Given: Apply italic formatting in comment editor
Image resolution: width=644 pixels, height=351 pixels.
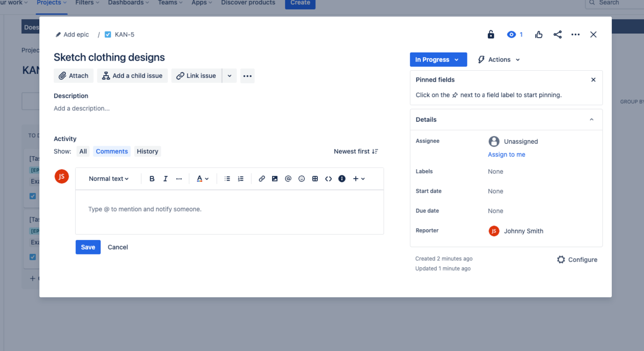Looking at the screenshot, I should [165, 179].
